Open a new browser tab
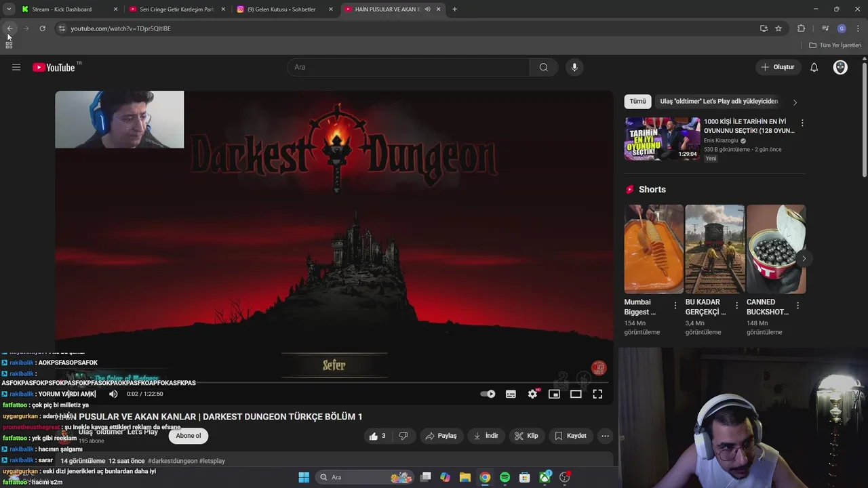This screenshot has width=868, height=488. (x=454, y=9)
